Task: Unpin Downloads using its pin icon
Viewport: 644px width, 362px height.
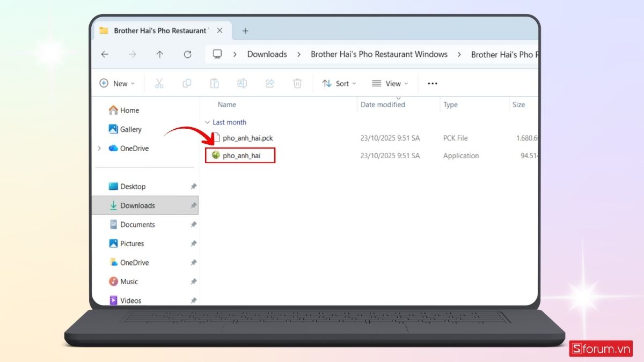Action: pos(193,205)
